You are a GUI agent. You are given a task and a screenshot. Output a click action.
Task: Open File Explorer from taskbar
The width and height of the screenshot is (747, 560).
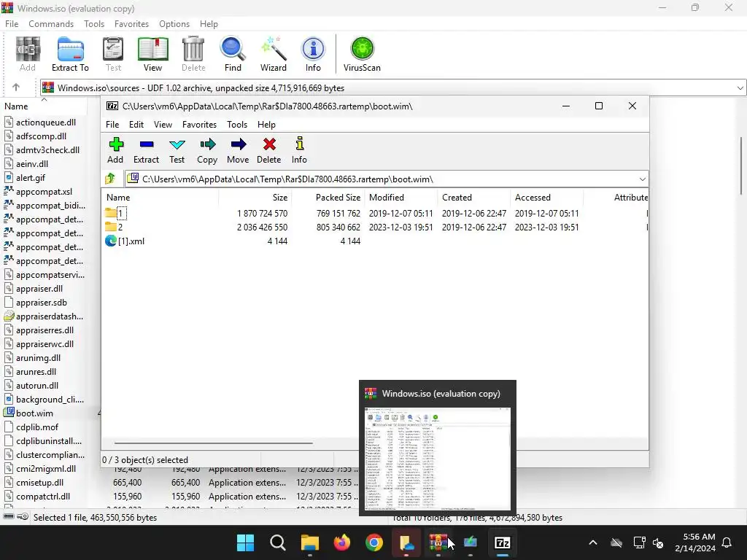click(x=309, y=542)
